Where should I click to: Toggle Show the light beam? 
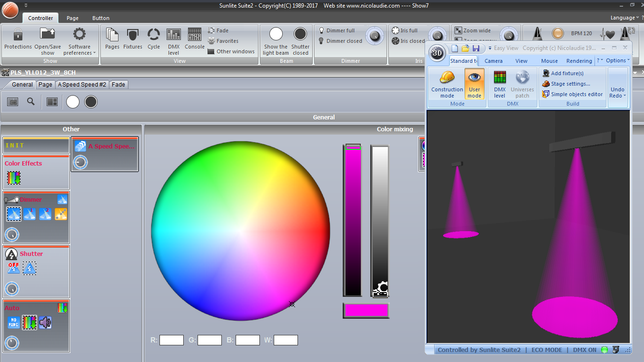tap(276, 35)
